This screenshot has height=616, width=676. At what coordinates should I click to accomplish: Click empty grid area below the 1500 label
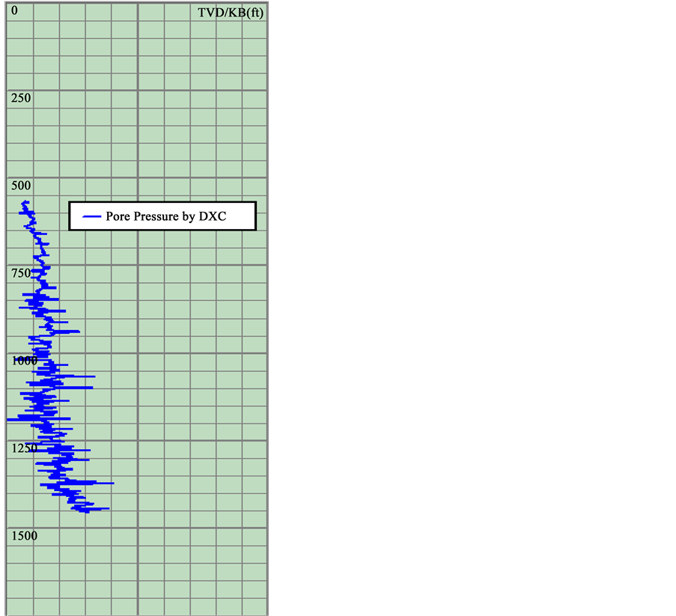(x=150, y=576)
